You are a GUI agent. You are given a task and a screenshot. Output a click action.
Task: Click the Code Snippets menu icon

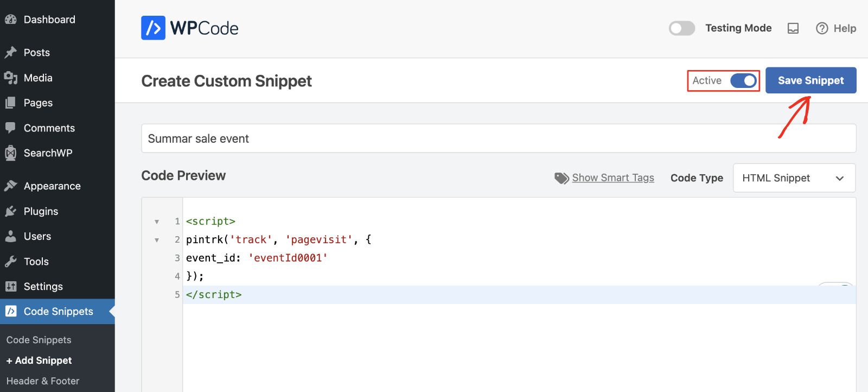(11, 311)
